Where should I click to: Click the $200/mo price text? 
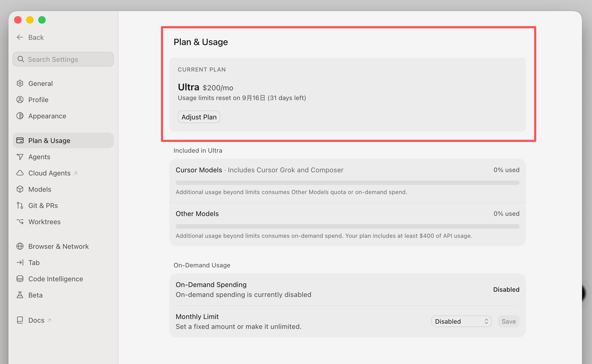(x=218, y=88)
